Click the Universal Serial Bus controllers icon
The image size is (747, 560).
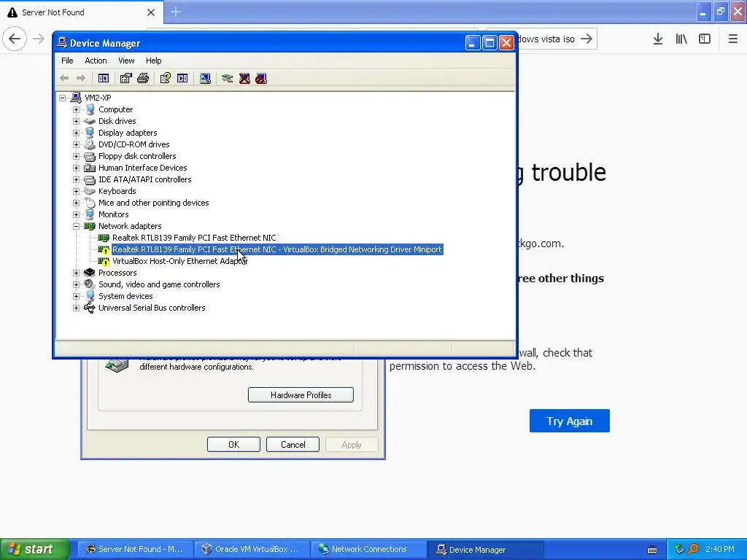[90, 308]
